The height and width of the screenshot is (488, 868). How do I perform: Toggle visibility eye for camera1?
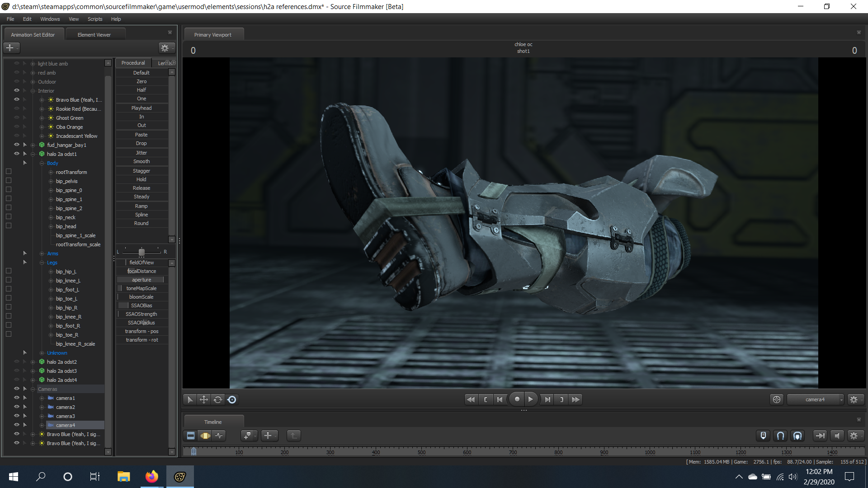pyautogui.click(x=17, y=398)
